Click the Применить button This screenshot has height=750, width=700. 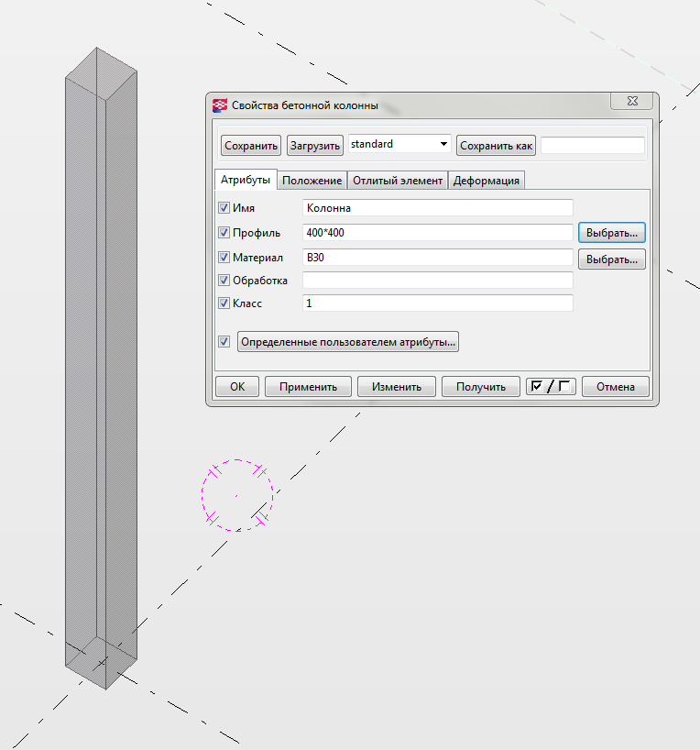[307, 386]
